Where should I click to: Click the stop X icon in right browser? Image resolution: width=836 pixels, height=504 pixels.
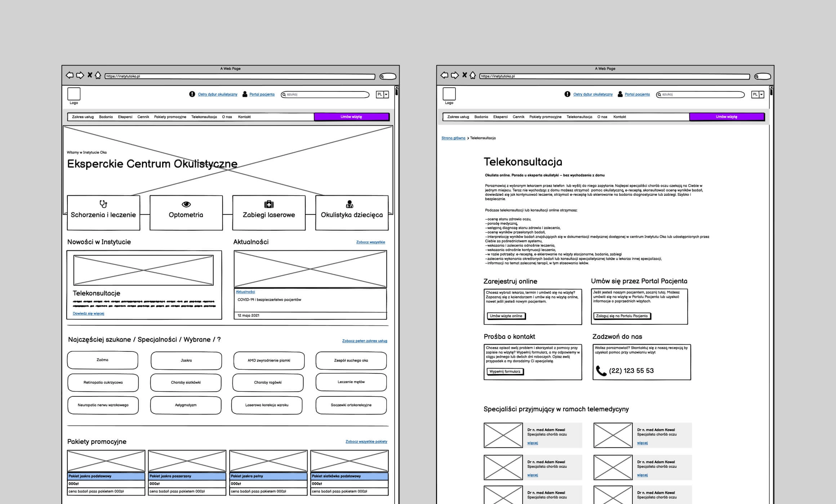[x=465, y=75]
